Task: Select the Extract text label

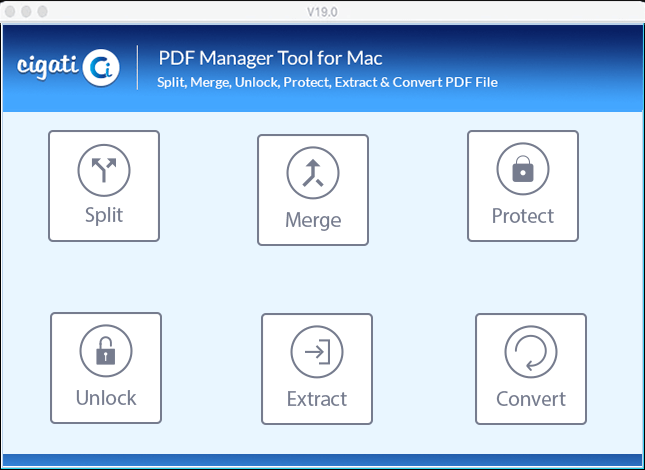Action: 317,399
